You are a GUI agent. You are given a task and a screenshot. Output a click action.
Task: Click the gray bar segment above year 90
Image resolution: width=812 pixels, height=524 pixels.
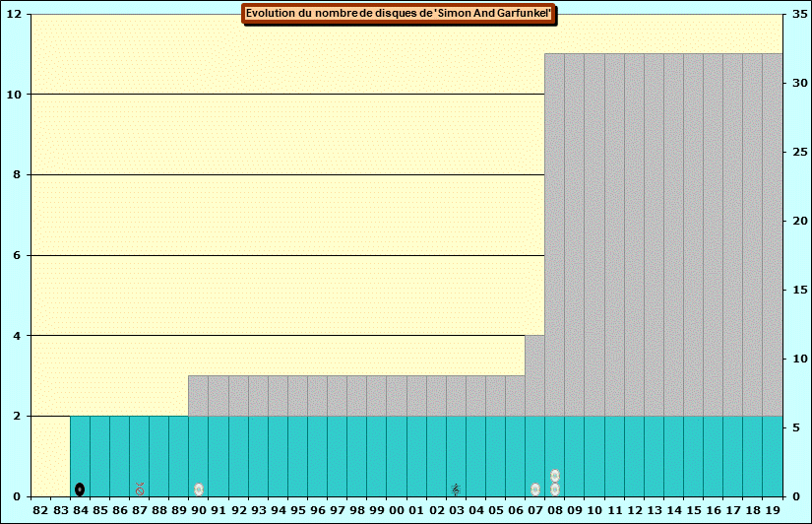pyautogui.click(x=198, y=395)
